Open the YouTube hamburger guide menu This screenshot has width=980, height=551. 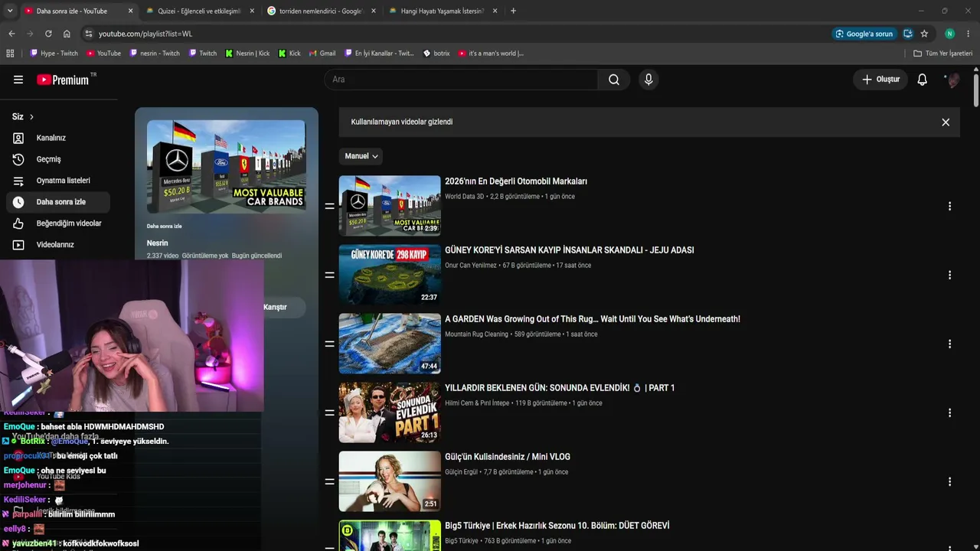(18, 80)
